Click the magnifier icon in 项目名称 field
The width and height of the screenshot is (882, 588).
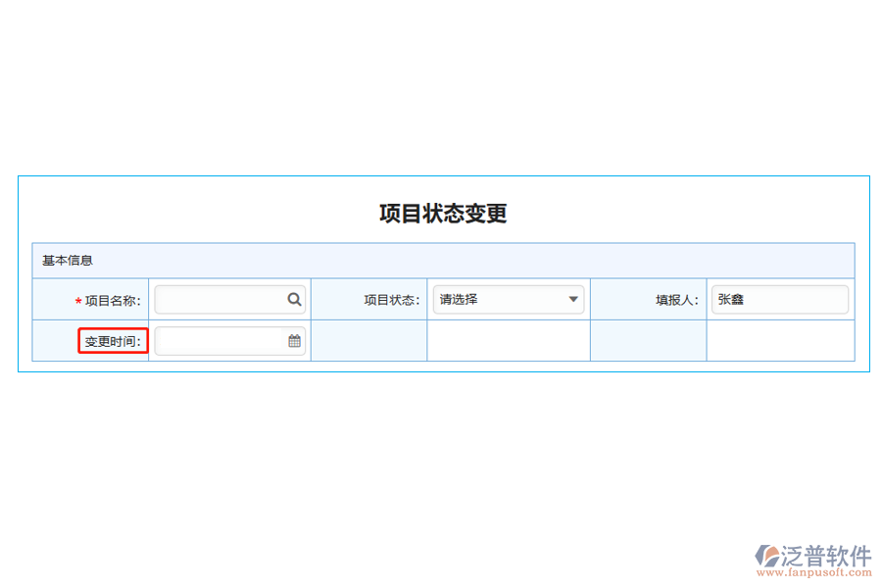[x=294, y=299]
